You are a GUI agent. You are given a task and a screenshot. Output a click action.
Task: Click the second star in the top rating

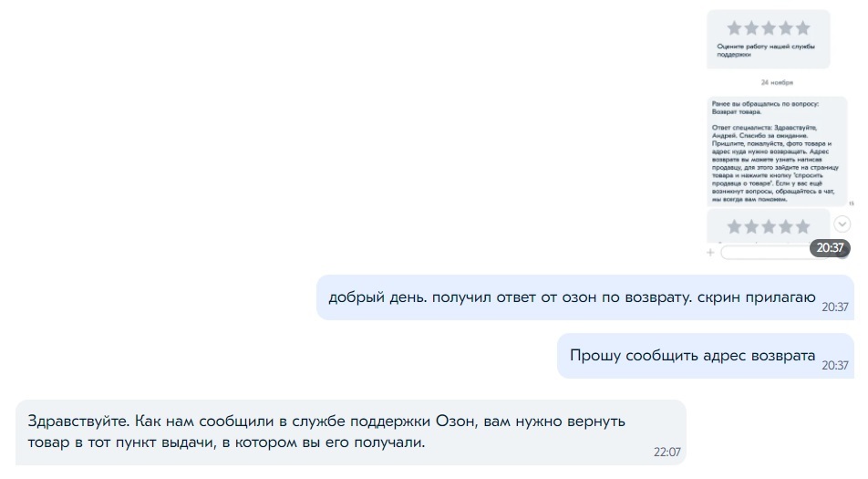(x=751, y=28)
